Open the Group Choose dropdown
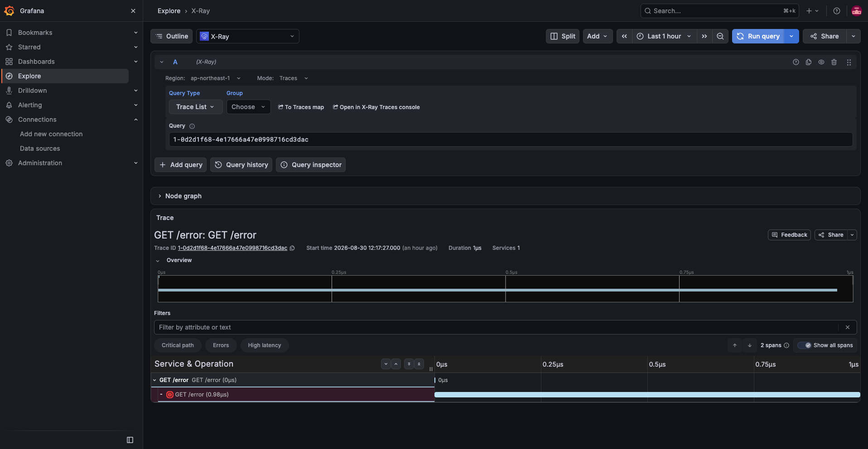 248,107
